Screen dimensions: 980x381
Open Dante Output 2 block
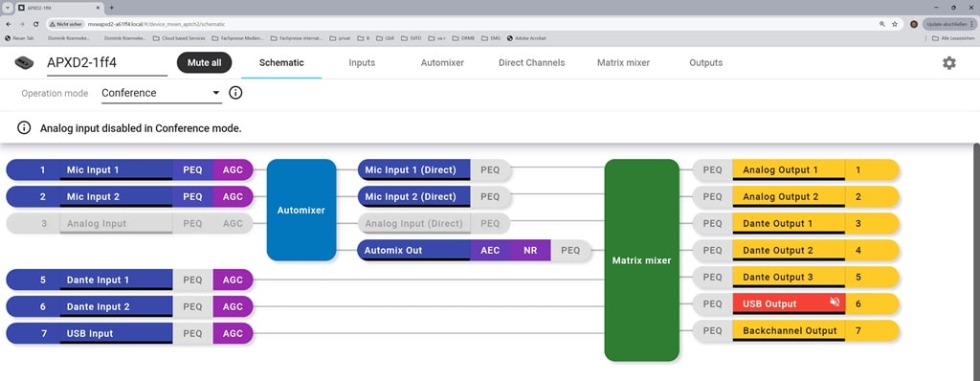789,250
